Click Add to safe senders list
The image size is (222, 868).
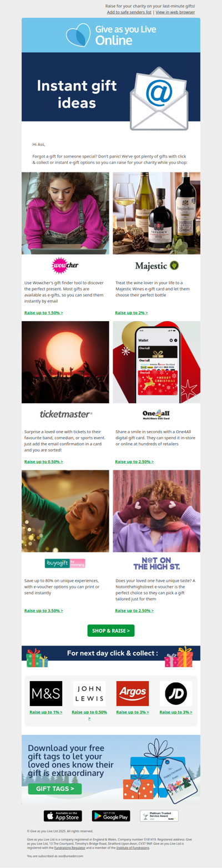tap(129, 12)
